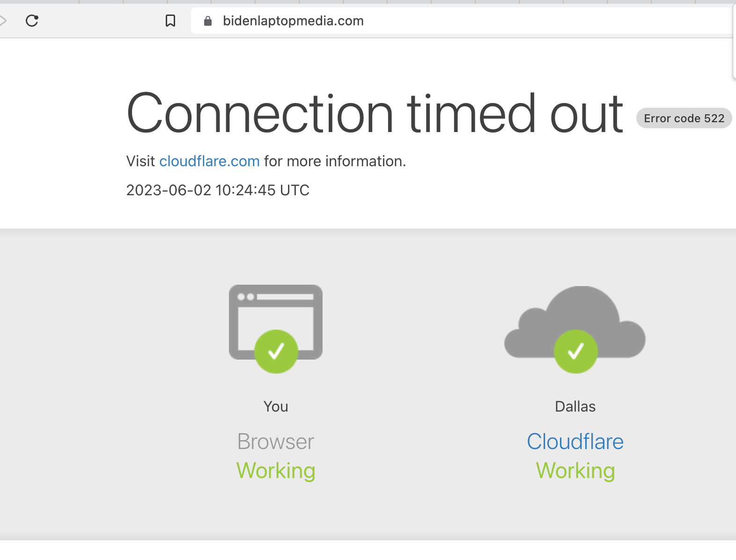This screenshot has height=560, width=736.
Task: Click the green checkmark on browser icon
Action: tap(276, 351)
